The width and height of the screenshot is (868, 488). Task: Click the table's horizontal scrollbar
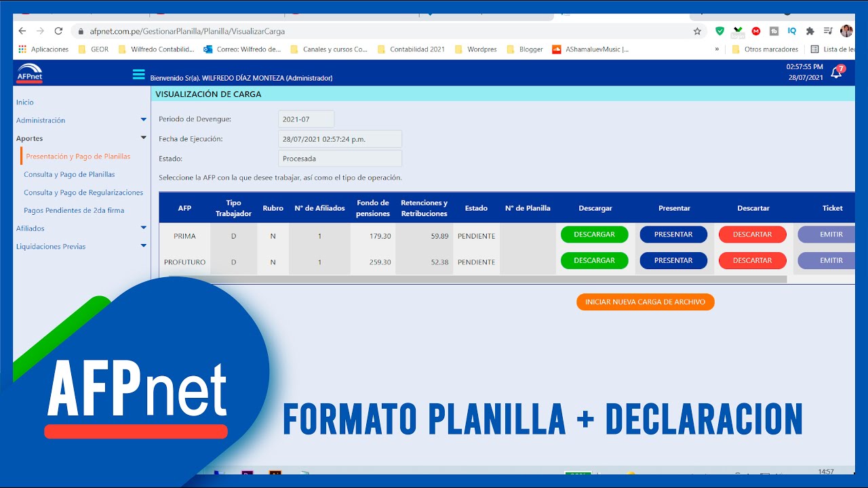click(x=473, y=279)
